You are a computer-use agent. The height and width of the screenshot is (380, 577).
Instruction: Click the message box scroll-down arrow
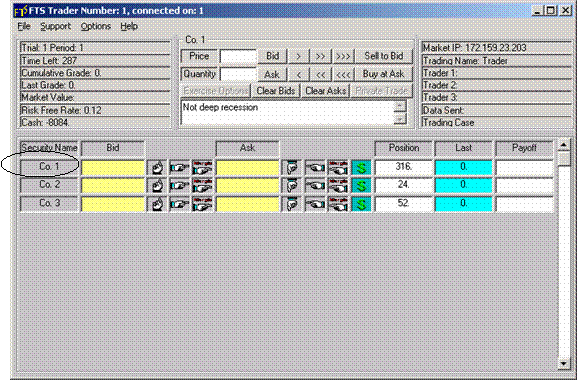coord(400,119)
